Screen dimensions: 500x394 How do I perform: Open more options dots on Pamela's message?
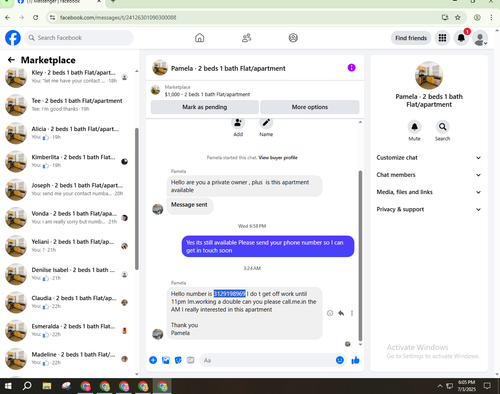(352, 313)
